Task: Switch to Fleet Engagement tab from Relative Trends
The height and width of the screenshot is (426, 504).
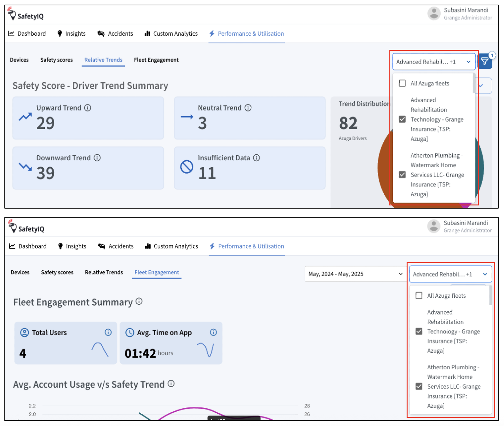Action: point(156,60)
